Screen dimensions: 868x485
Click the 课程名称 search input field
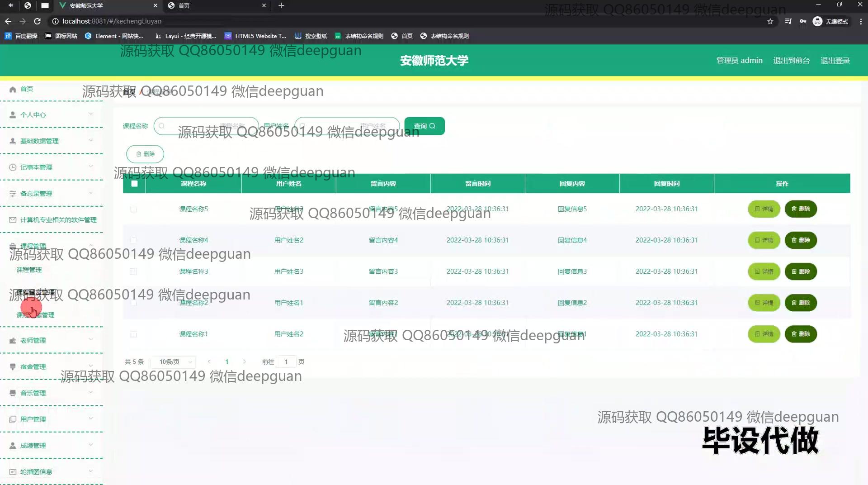click(206, 126)
